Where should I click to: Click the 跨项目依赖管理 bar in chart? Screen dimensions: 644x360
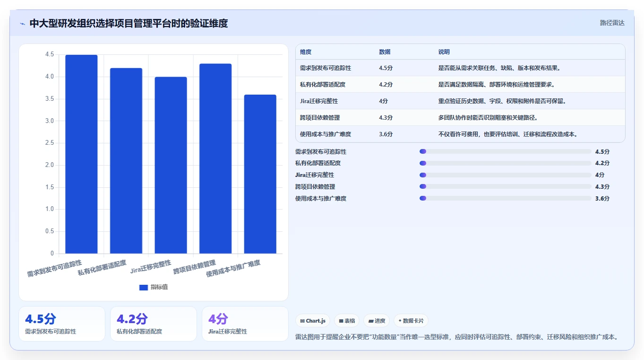point(215,158)
